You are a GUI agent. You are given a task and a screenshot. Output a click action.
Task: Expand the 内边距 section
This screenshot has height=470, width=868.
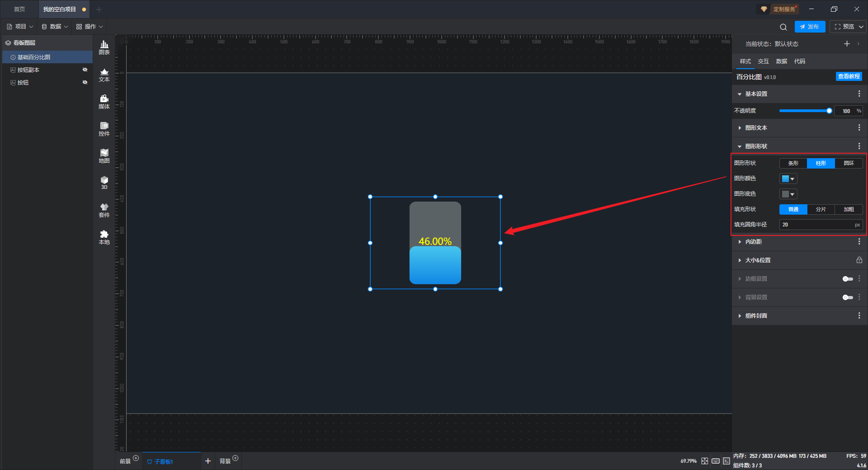740,242
